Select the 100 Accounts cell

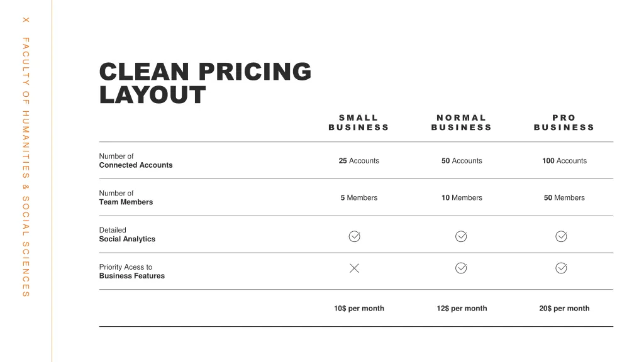(x=564, y=160)
